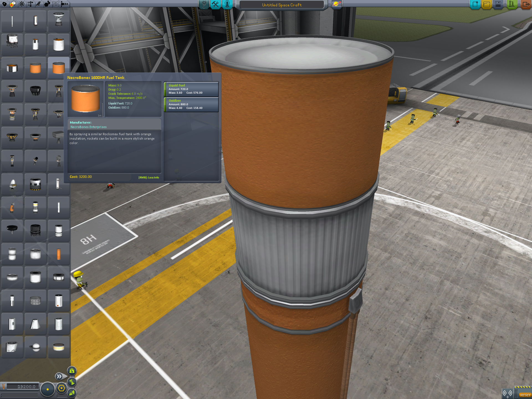This screenshot has height=399, width=532.
Task: Pick the flat tank with yellow stripe
Action: (59, 347)
